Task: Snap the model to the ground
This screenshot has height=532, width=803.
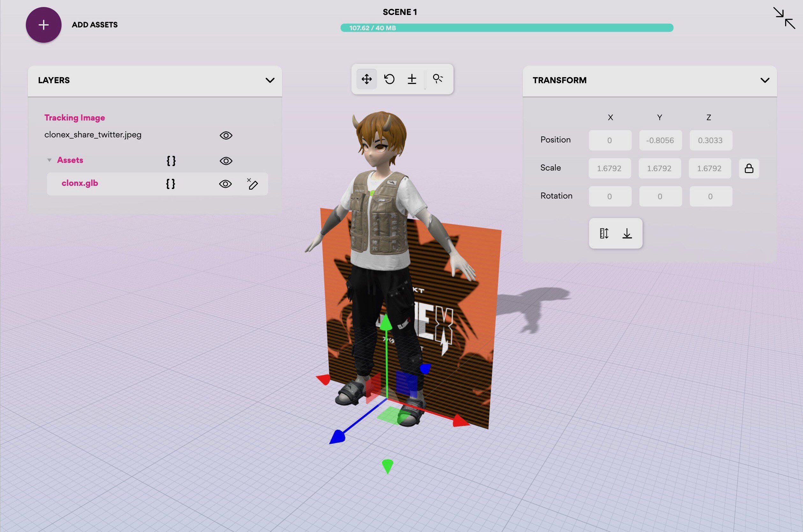Action: tap(627, 233)
